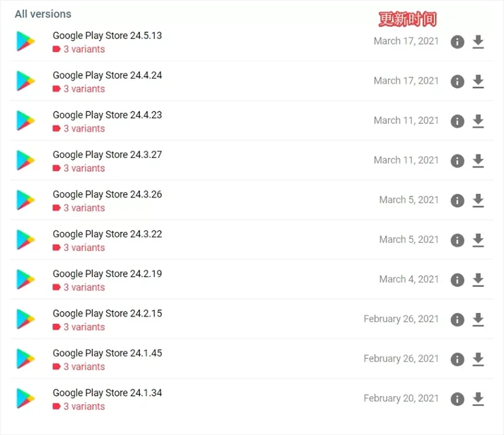The width and height of the screenshot is (504, 435).
Task: Click Play Store logo beside version 24.3.27
Action: click(25, 161)
